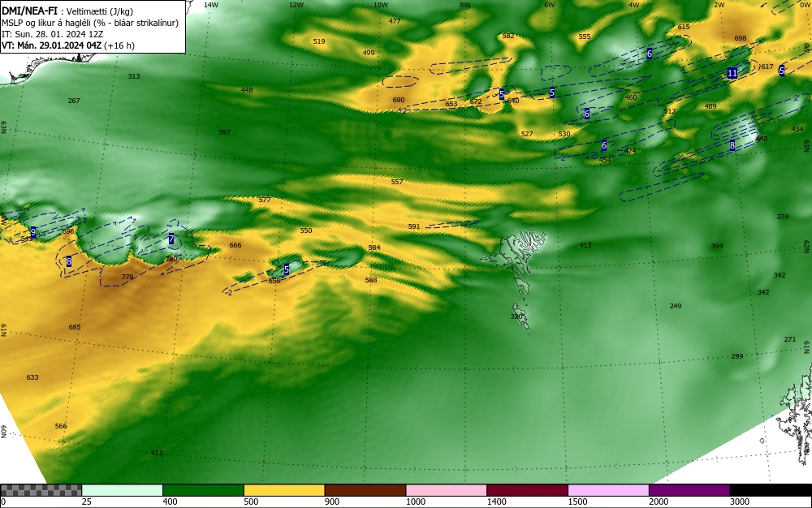Click the 615 CAPE value
Screen dimensions: 812x508
pyautogui.click(x=684, y=27)
